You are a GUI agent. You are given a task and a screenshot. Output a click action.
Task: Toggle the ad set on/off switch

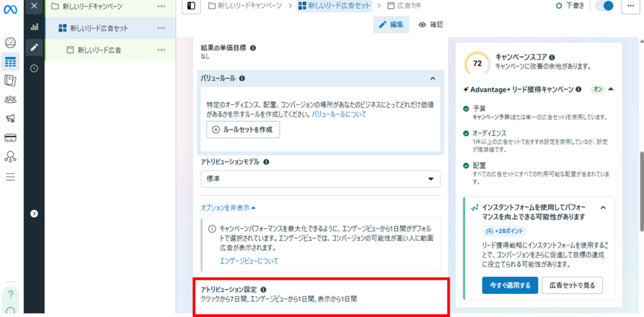click(x=604, y=6)
